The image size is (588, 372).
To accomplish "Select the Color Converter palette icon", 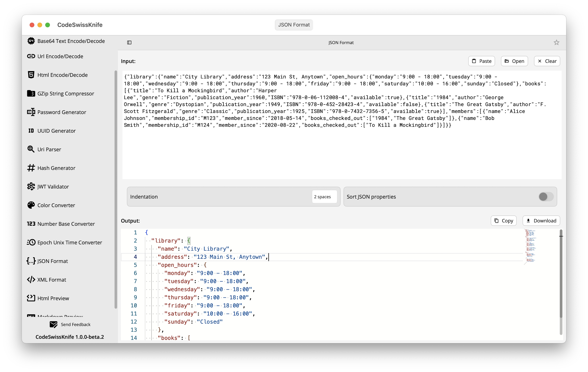I will (x=31, y=205).
